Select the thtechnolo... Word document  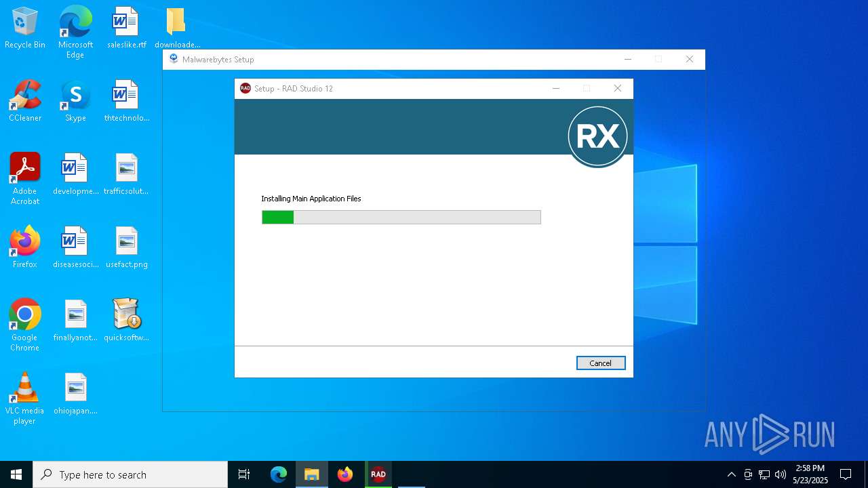tap(126, 101)
